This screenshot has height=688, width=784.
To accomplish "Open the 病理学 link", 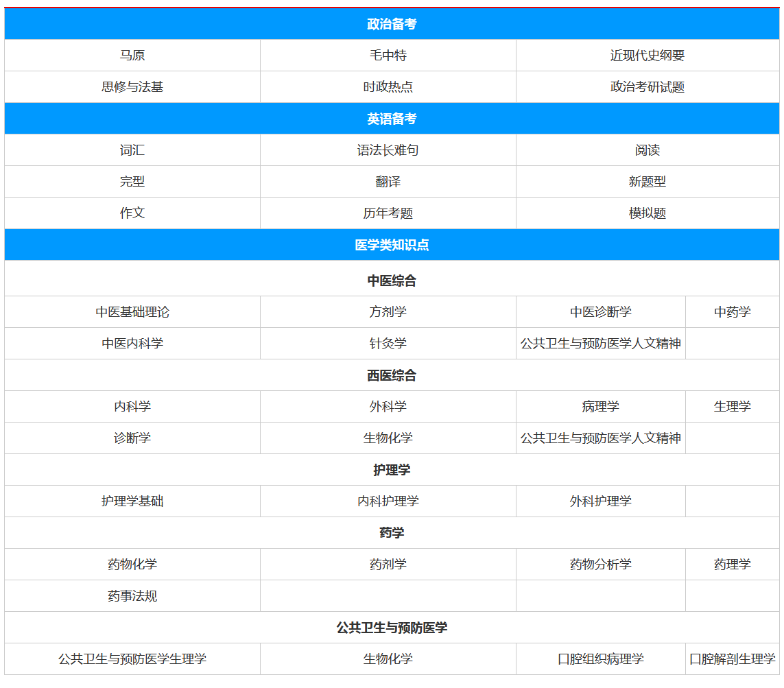I will coord(600,407).
